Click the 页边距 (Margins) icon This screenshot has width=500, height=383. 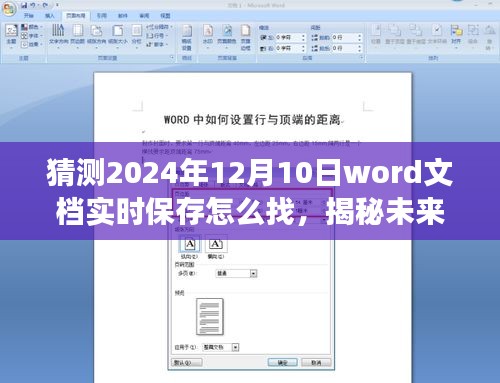77,30
